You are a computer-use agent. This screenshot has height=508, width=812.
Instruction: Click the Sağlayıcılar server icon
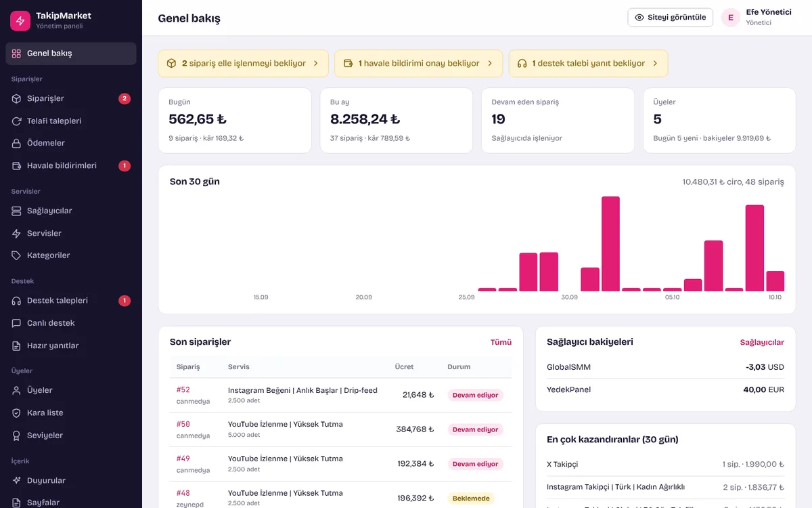click(x=16, y=211)
